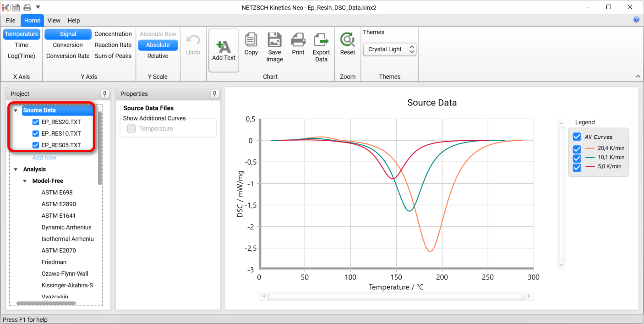Click the save icon in title bar
Viewport: 644px width, 324px height.
(x=16, y=7)
